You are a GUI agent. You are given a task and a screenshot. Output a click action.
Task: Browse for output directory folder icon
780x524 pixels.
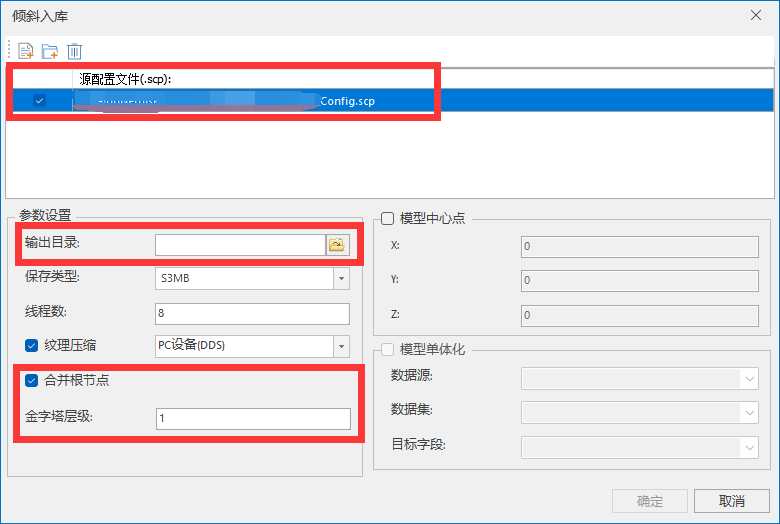point(337,245)
